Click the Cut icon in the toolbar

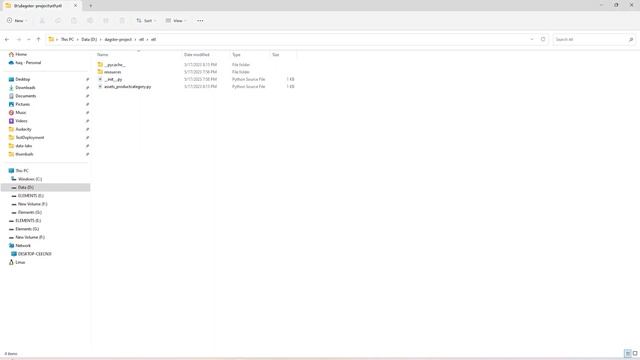42,20
